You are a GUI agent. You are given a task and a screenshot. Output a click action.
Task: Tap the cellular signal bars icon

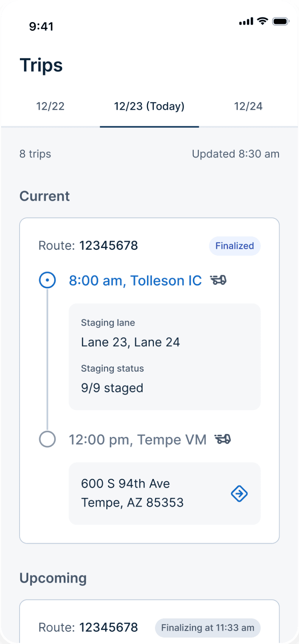coord(246,22)
